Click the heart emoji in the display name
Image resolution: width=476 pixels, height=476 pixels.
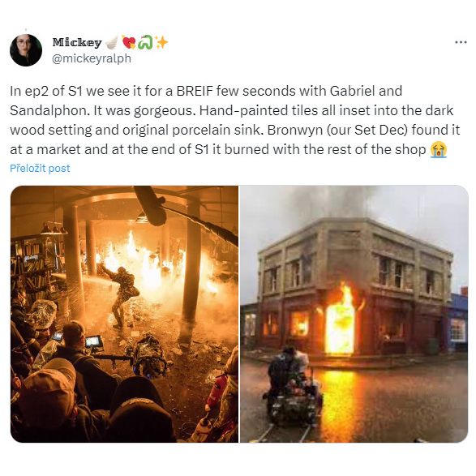tap(129, 42)
